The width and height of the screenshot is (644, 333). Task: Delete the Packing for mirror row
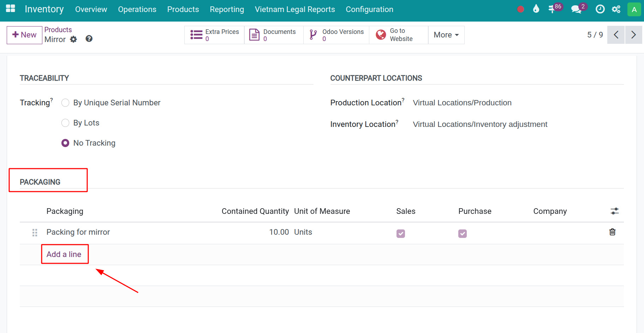(612, 232)
